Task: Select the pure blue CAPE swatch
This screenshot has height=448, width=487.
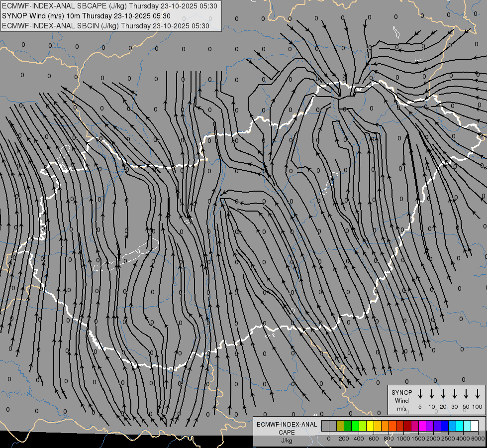Action: pos(445,426)
